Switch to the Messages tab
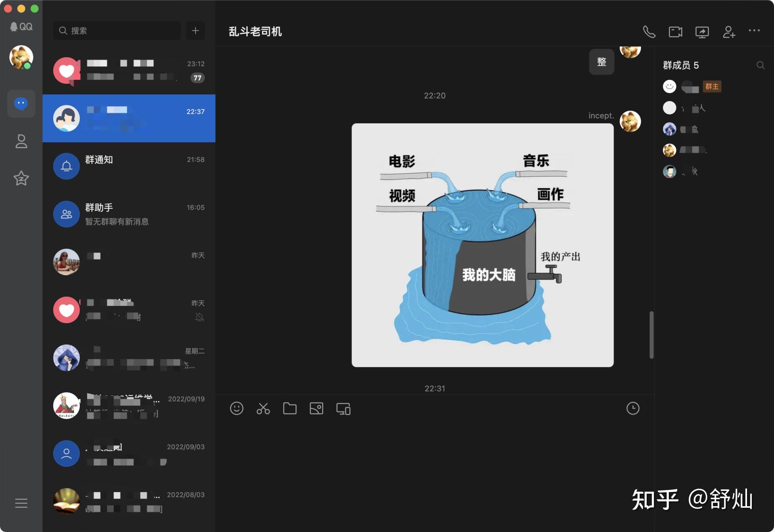 [x=21, y=104]
